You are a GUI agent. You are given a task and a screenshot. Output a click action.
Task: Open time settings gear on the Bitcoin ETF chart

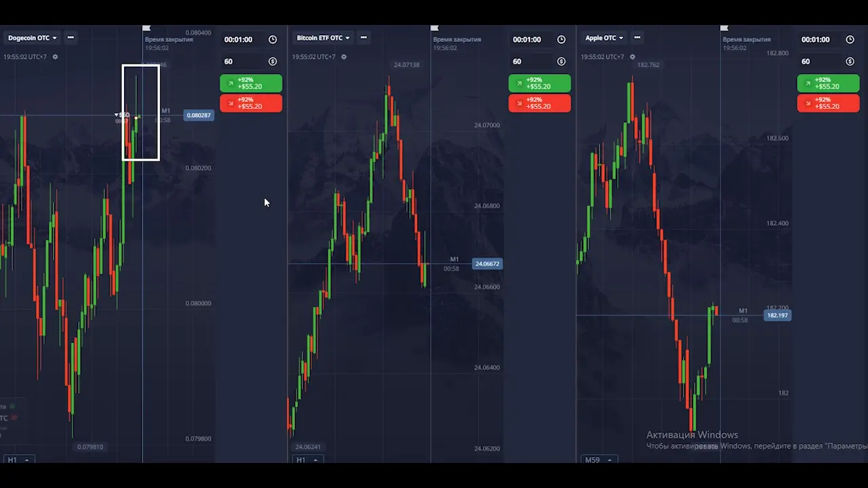tap(344, 57)
